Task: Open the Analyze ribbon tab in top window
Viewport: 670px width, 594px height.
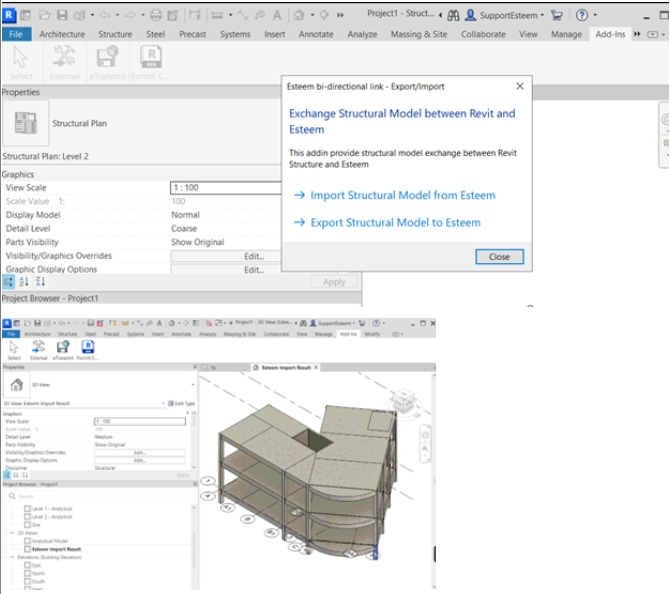Action: (x=362, y=34)
